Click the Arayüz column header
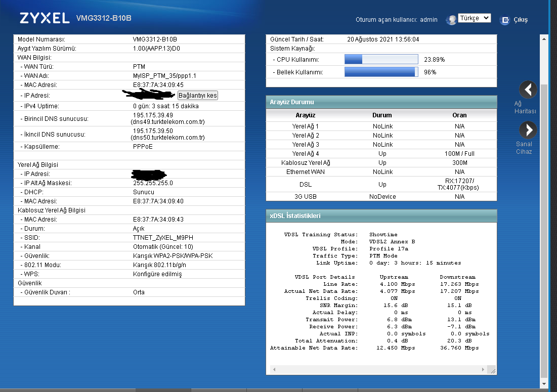The width and height of the screenshot is (557, 392). (305, 115)
